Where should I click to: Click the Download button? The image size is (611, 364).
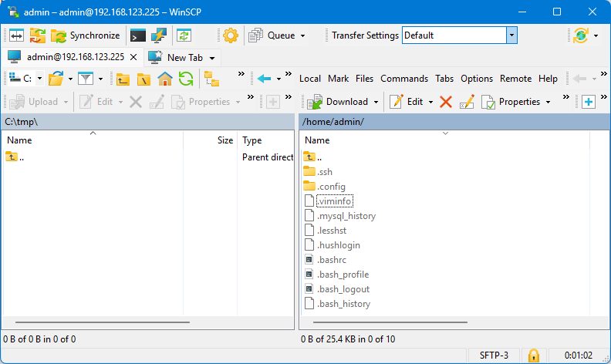337,102
